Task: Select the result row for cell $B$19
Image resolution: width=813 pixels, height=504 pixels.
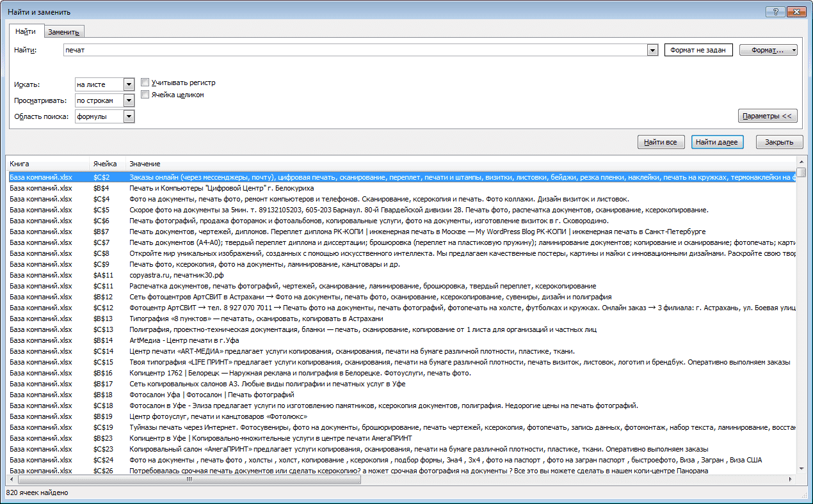Action: click(x=401, y=416)
